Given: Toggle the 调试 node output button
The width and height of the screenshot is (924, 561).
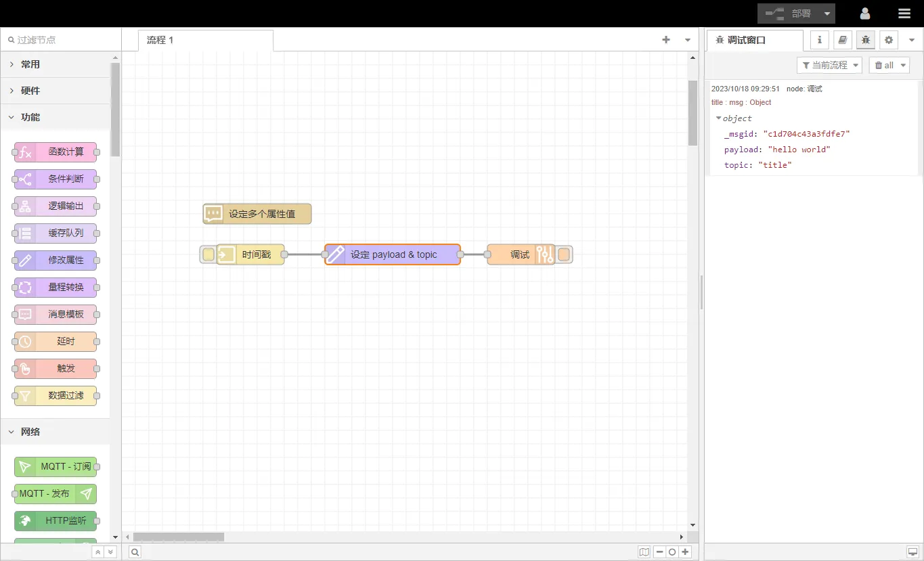Looking at the screenshot, I should 564,254.
